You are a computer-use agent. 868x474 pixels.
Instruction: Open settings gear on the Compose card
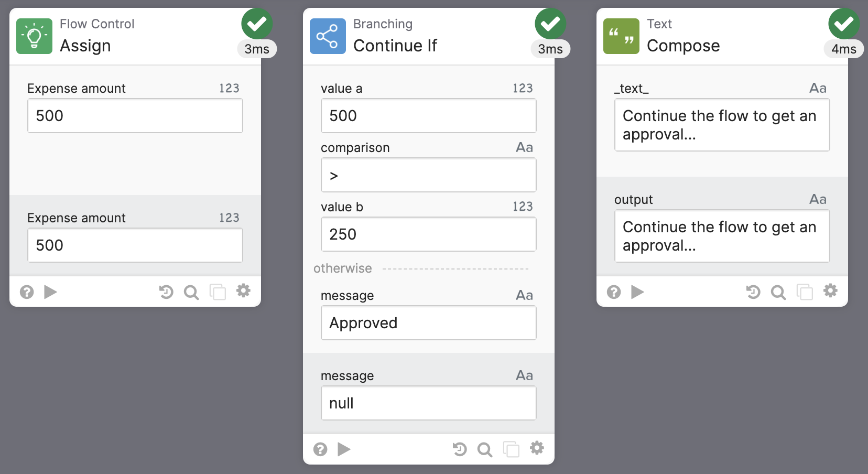tap(830, 290)
